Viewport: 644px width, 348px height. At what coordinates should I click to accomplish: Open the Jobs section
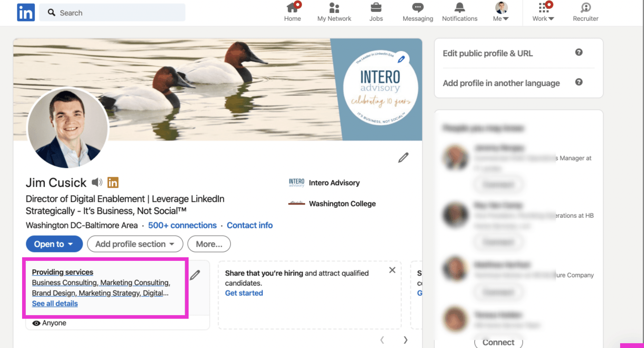click(376, 12)
